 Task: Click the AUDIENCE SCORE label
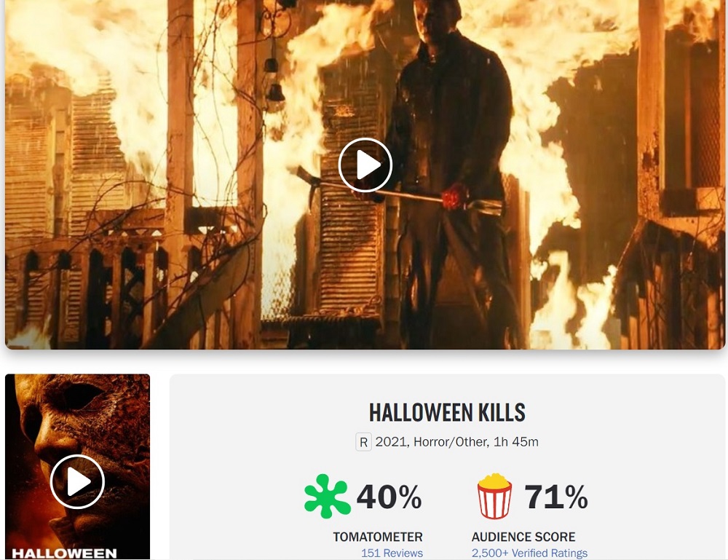[x=523, y=537]
